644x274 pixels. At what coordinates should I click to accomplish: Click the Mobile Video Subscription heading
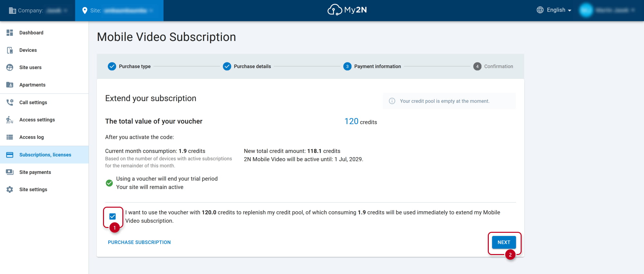tap(166, 37)
